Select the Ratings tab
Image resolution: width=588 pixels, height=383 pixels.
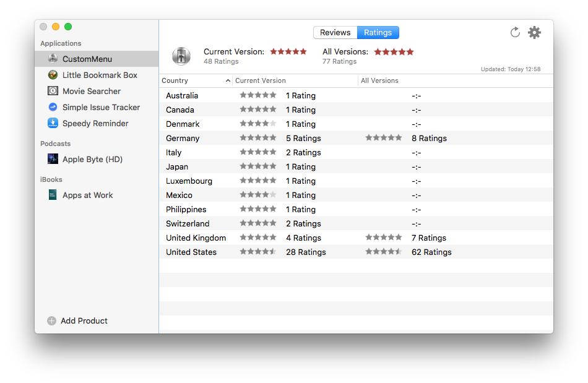[378, 33]
